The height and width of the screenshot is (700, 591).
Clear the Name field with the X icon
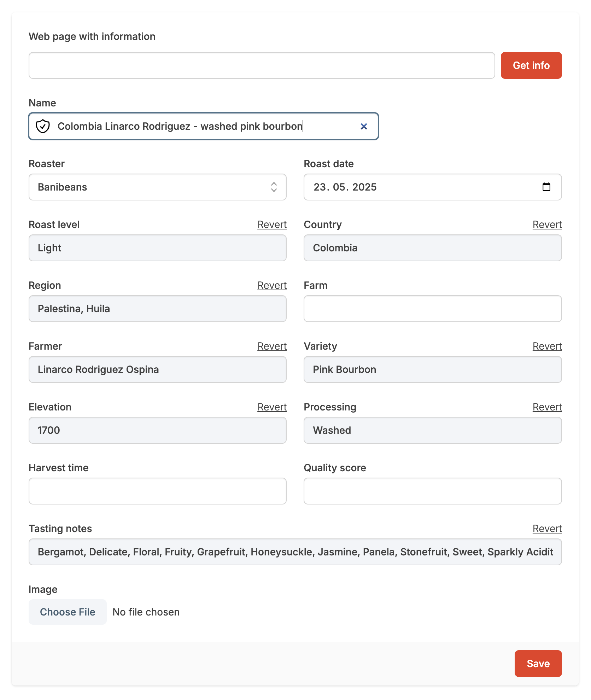[x=364, y=126]
